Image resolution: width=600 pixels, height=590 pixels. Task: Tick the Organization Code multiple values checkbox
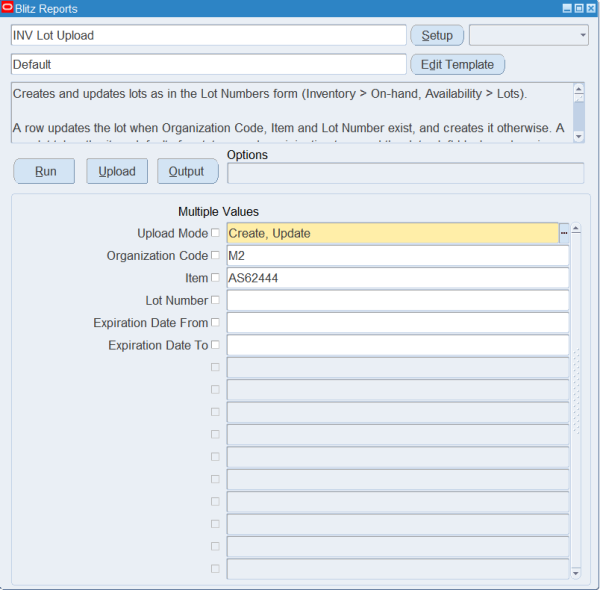pyautogui.click(x=215, y=255)
